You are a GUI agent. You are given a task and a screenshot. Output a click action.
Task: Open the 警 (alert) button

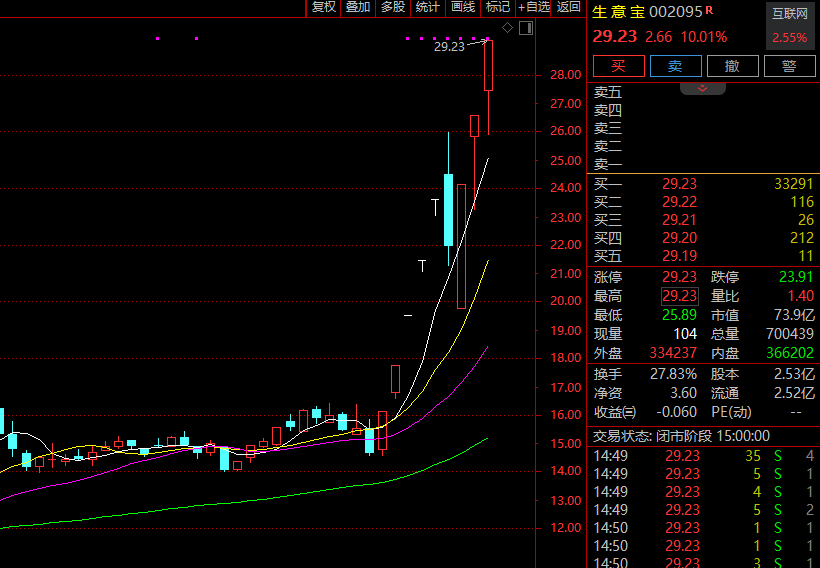point(789,66)
